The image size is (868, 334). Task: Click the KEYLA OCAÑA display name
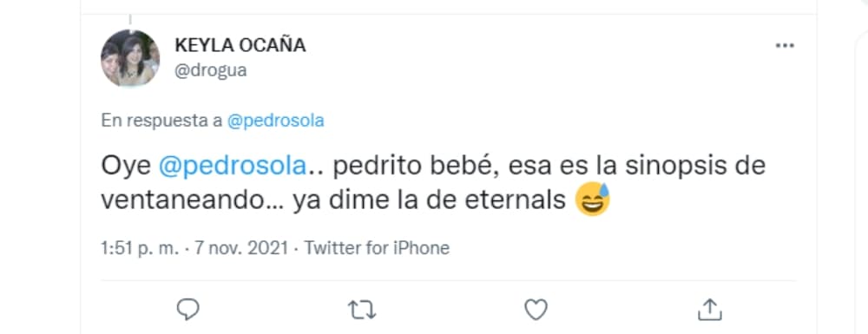pyautogui.click(x=240, y=45)
